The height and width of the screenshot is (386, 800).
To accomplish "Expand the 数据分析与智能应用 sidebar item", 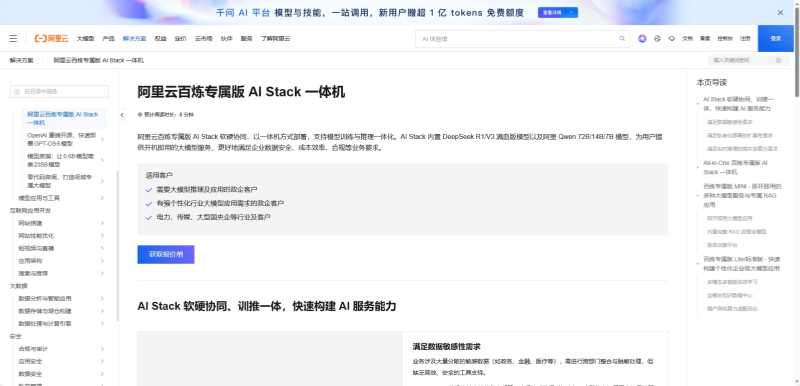I will [103, 298].
